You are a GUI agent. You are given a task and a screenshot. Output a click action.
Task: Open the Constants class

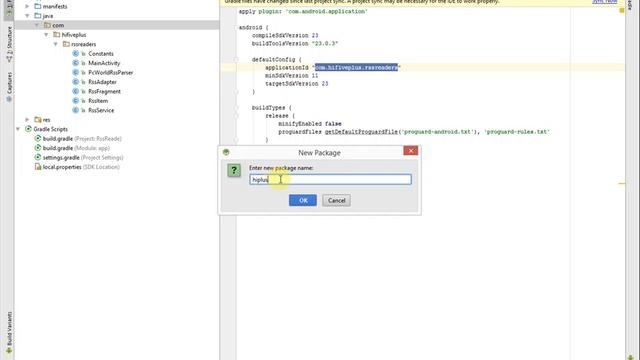(x=101, y=53)
